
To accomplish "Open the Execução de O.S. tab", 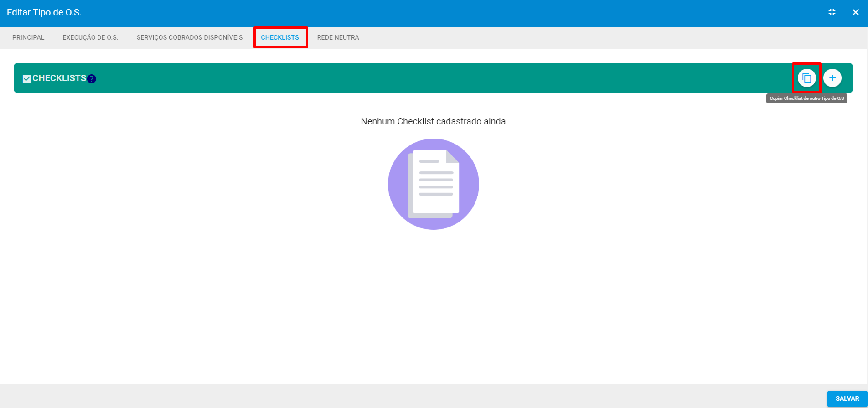I will tap(90, 37).
